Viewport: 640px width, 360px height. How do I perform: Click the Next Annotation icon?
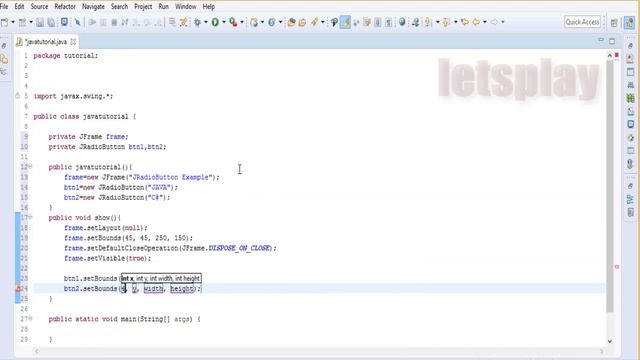(x=428, y=22)
